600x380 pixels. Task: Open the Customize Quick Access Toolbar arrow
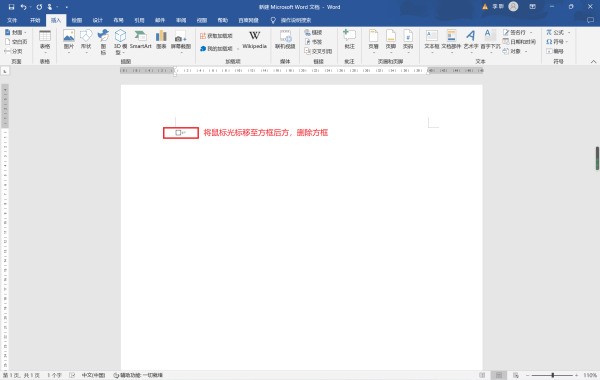coord(67,7)
